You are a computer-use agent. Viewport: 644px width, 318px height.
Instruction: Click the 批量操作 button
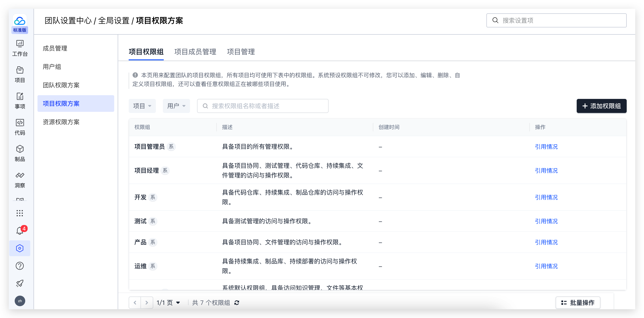click(578, 302)
